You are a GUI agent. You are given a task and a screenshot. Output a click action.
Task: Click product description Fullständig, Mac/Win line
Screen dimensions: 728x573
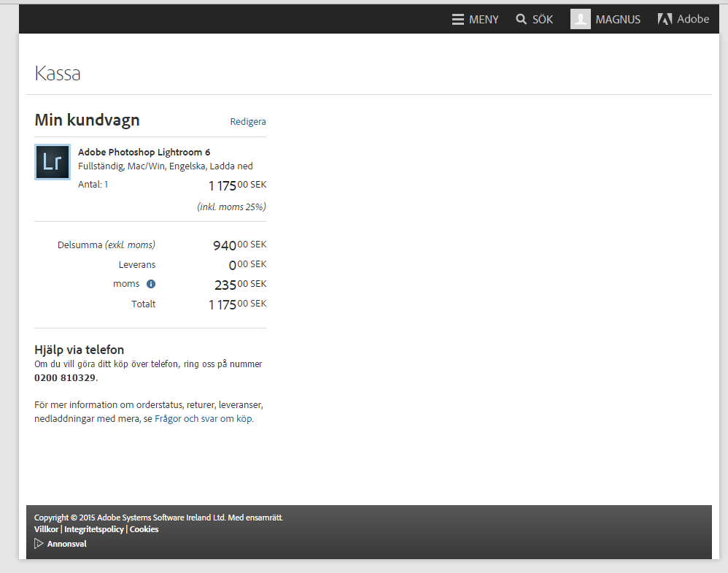tap(166, 166)
